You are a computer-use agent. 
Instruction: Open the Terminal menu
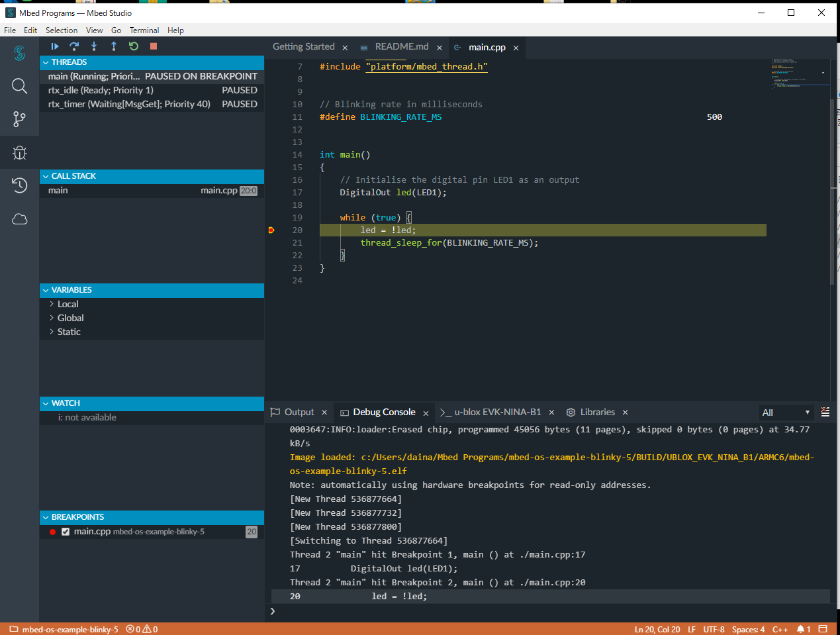click(144, 30)
